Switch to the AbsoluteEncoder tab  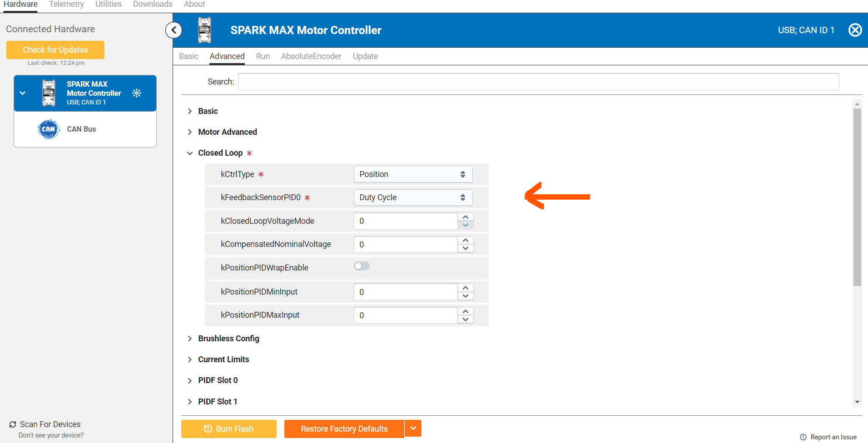click(x=311, y=56)
